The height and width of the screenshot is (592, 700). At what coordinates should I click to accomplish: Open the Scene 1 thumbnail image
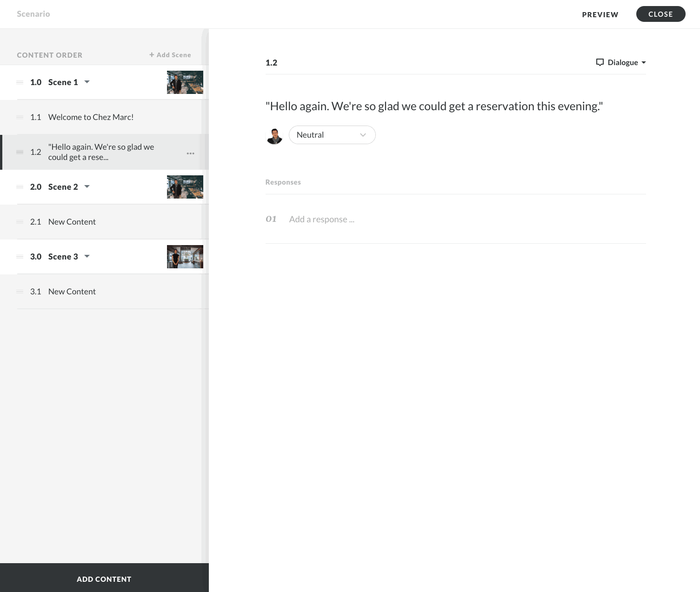(185, 82)
